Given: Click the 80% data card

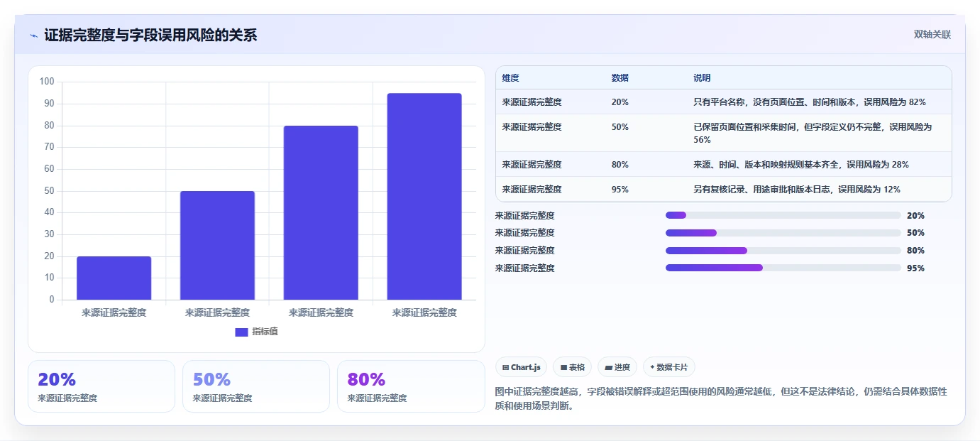Looking at the screenshot, I should click(x=411, y=386).
